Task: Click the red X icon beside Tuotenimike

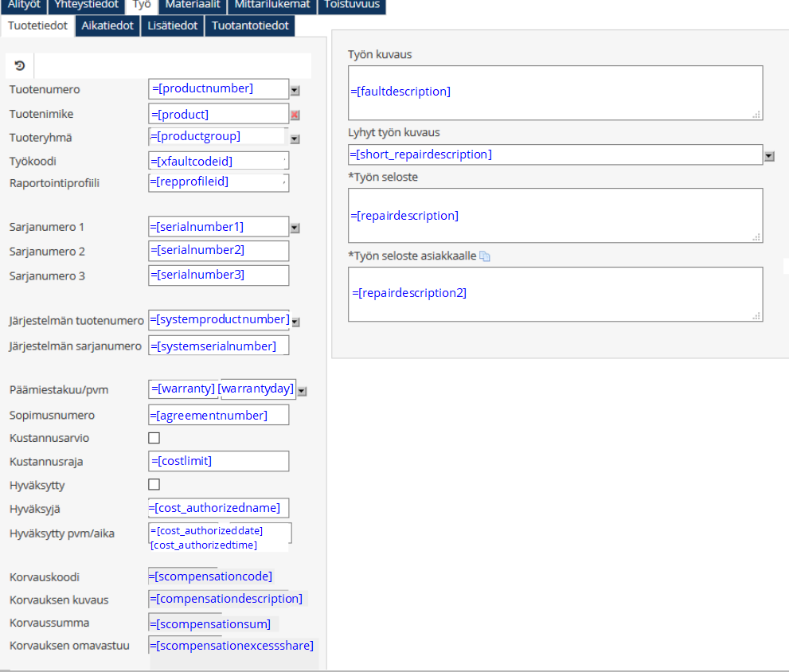Action: point(295,115)
